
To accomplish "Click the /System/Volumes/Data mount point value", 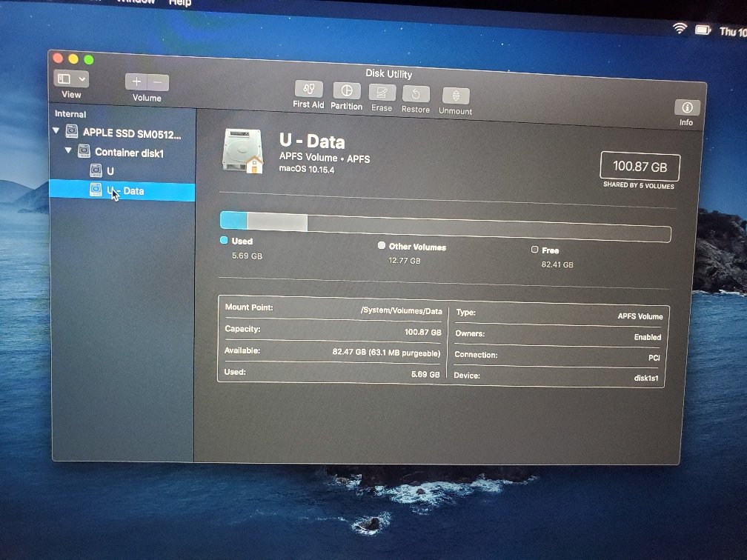I will tap(402, 310).
